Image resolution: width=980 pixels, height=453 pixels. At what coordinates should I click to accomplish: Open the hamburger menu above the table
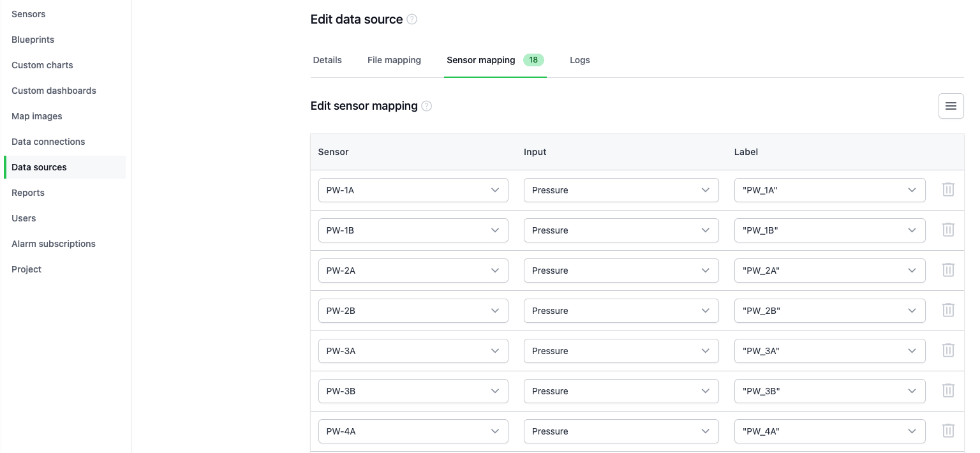coord(951,106)
